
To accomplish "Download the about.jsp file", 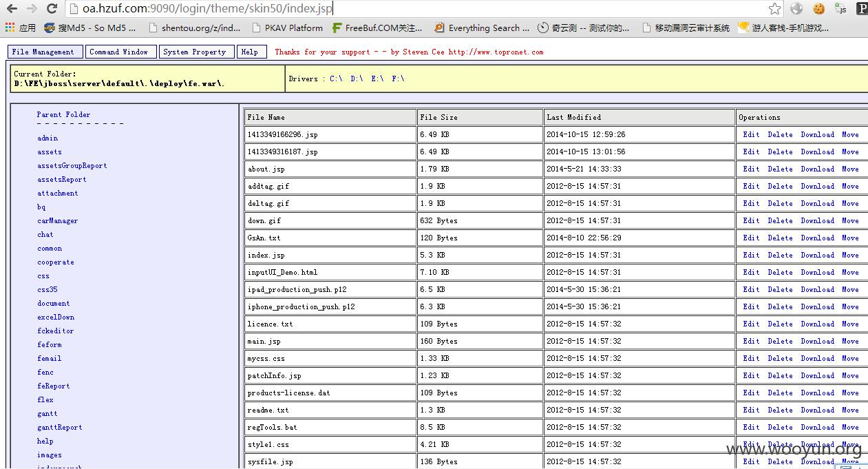I will 817,169.
